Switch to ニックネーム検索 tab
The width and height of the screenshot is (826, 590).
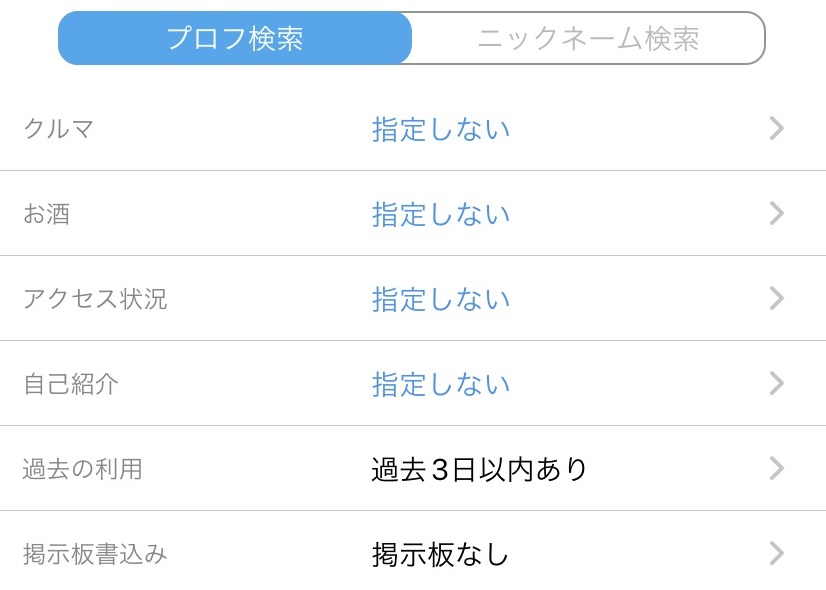[588, 39]
